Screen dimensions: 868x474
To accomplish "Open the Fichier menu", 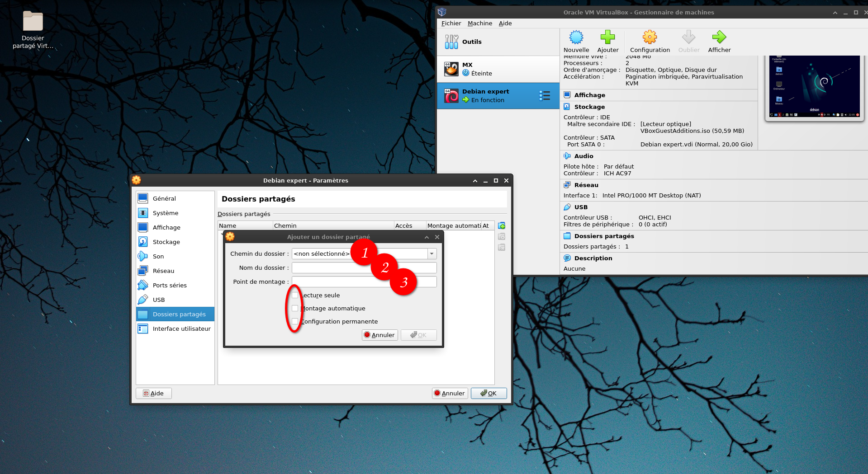I will pos(451,23).
